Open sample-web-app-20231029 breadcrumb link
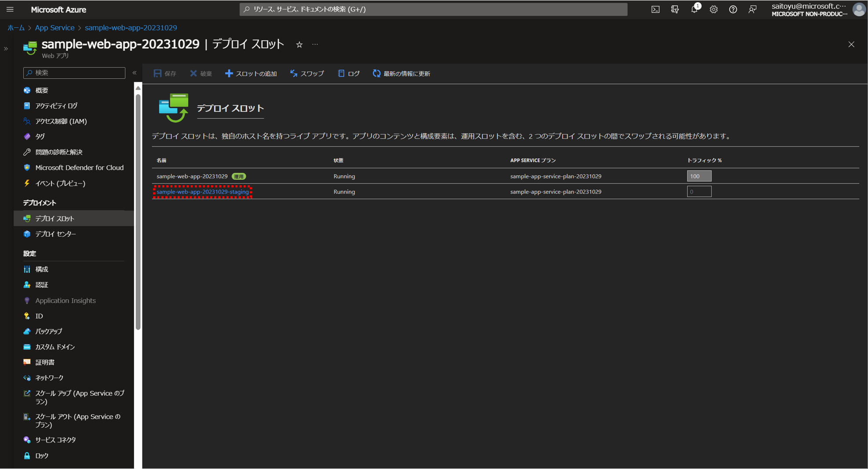 [131, 28]
